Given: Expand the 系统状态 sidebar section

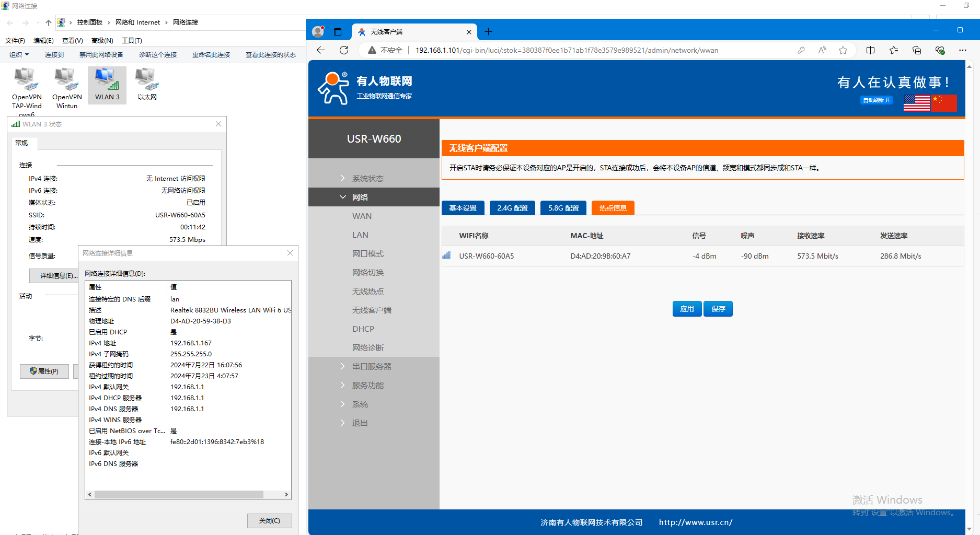Looking at the screenshot, I should (367, 178).
